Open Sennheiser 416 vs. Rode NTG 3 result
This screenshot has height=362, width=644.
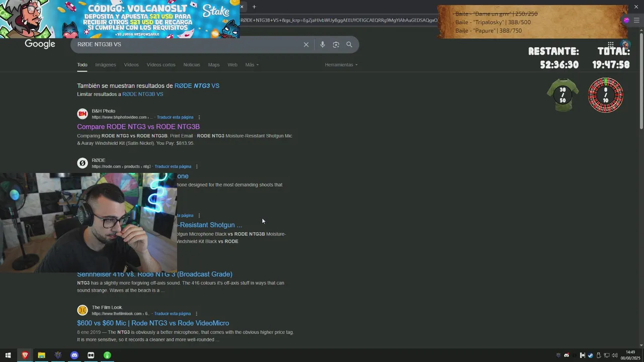[x=154, y=274]
